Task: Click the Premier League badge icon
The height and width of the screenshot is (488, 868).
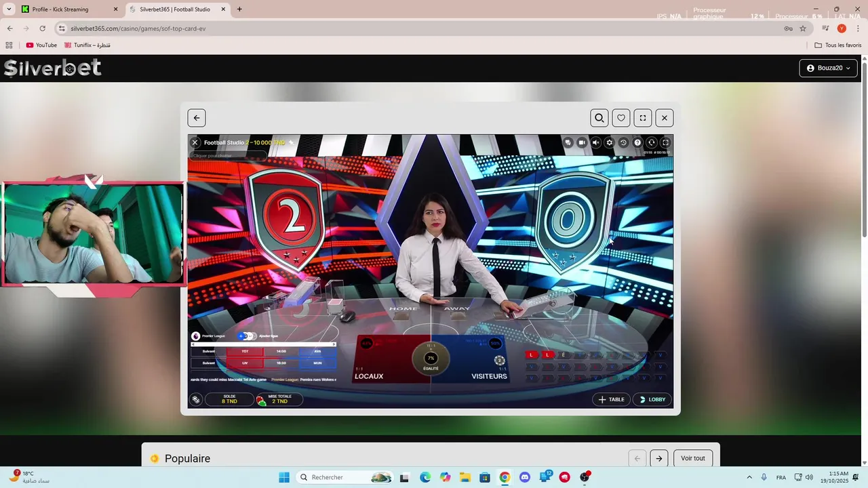Action: pyautogui.click(x=196, y=336)
